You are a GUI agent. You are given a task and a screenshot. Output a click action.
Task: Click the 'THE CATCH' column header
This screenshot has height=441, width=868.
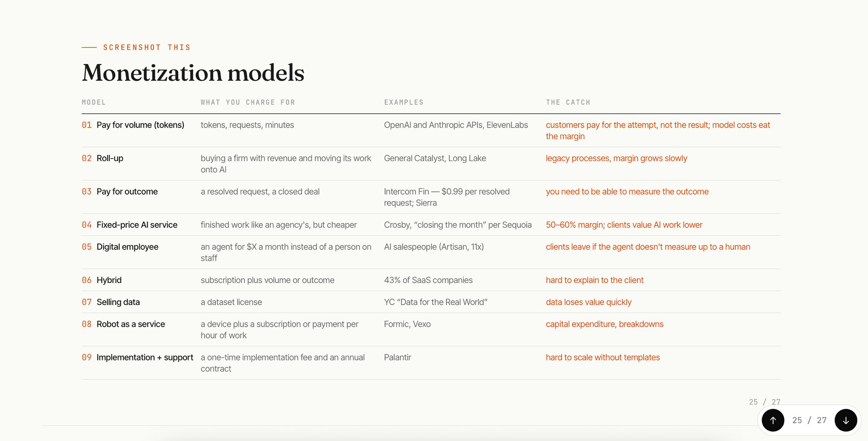coord(568,102)
